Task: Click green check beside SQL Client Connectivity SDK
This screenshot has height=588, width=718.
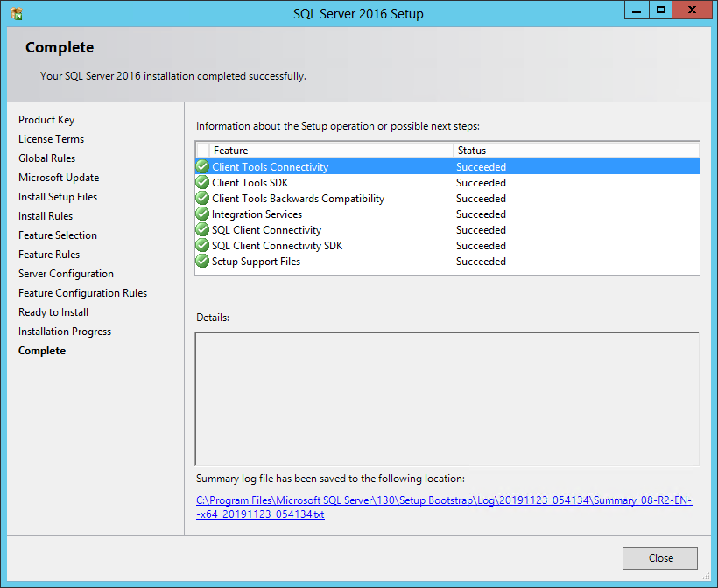Action: click(202, 246)
